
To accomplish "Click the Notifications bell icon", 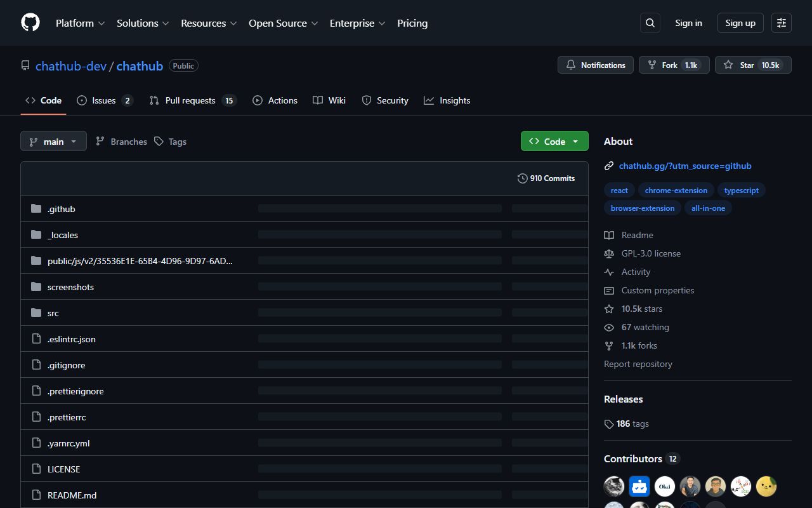I will 570,65.
